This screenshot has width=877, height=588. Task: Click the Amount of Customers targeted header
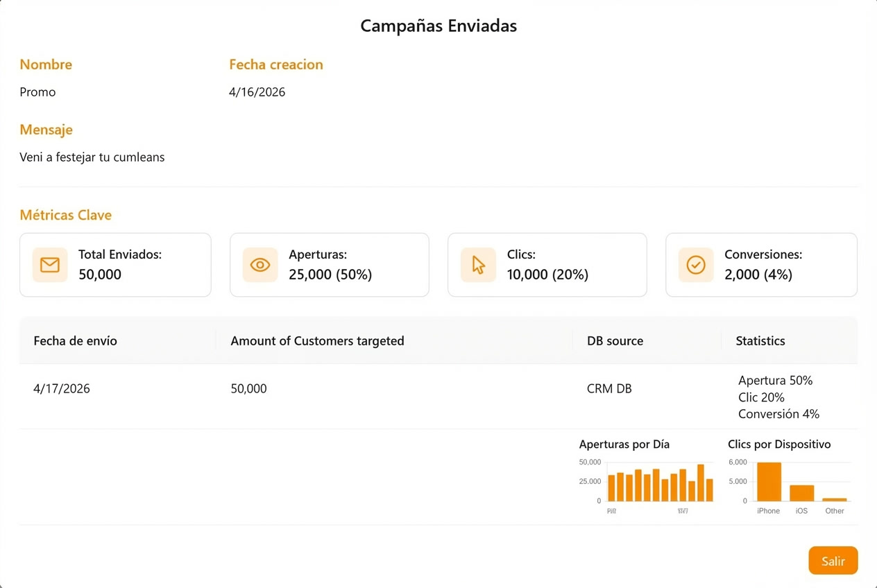tap(317, 340)
